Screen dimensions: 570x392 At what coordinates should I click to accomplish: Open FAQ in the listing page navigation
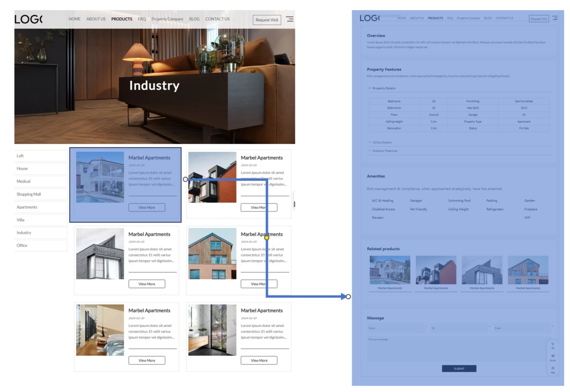coord(142,19)
